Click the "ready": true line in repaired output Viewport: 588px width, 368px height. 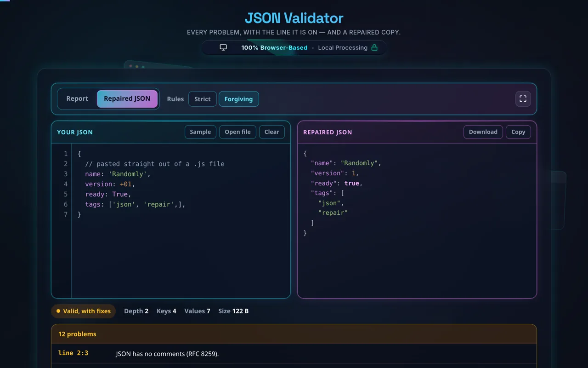coord(337,183)
